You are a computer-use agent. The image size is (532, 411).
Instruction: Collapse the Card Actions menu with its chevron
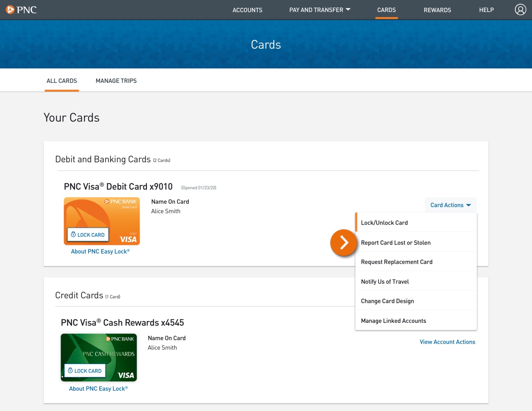click(x=468, y=205)
